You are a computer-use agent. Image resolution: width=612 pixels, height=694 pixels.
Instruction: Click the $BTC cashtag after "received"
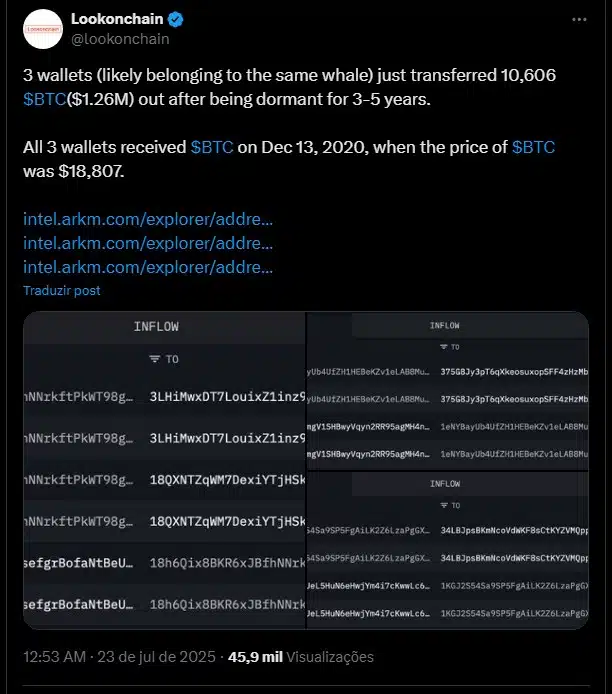click(x=212, y=146)
